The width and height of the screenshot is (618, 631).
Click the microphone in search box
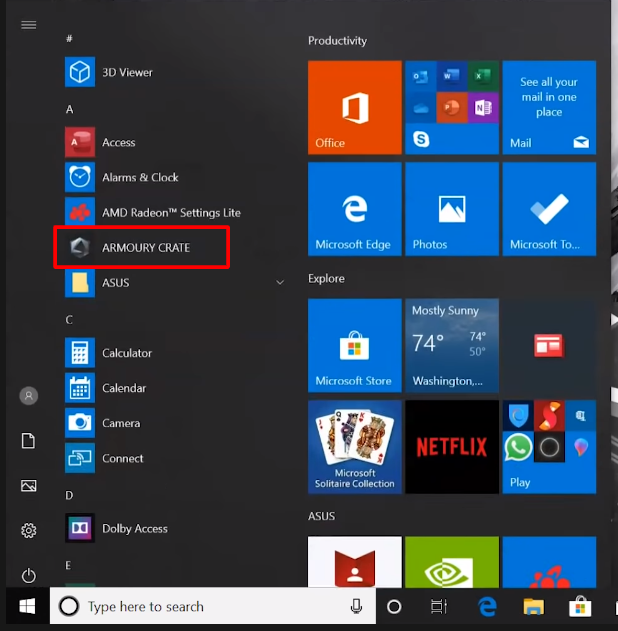(x=356, y=606)
